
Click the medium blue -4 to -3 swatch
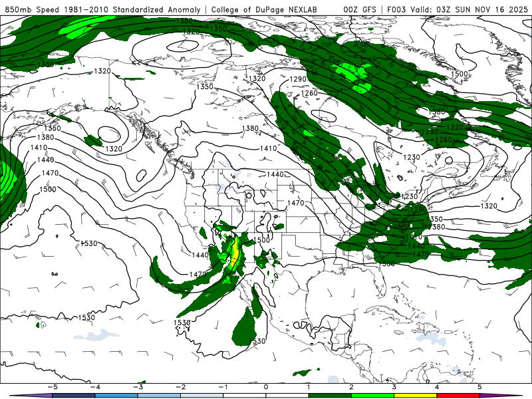pos(117,396)
